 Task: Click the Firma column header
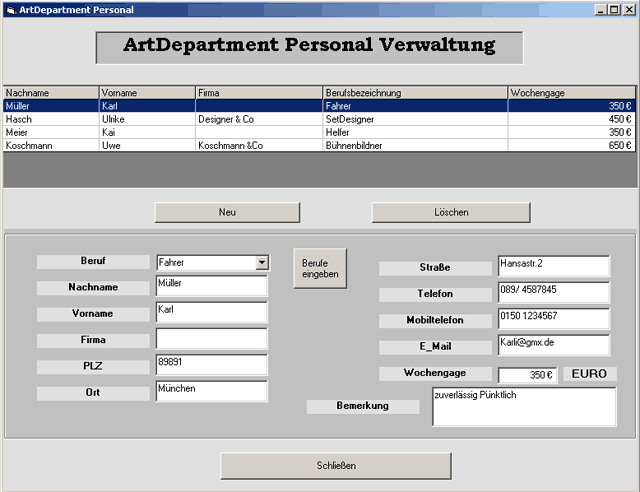pos(258,93)
